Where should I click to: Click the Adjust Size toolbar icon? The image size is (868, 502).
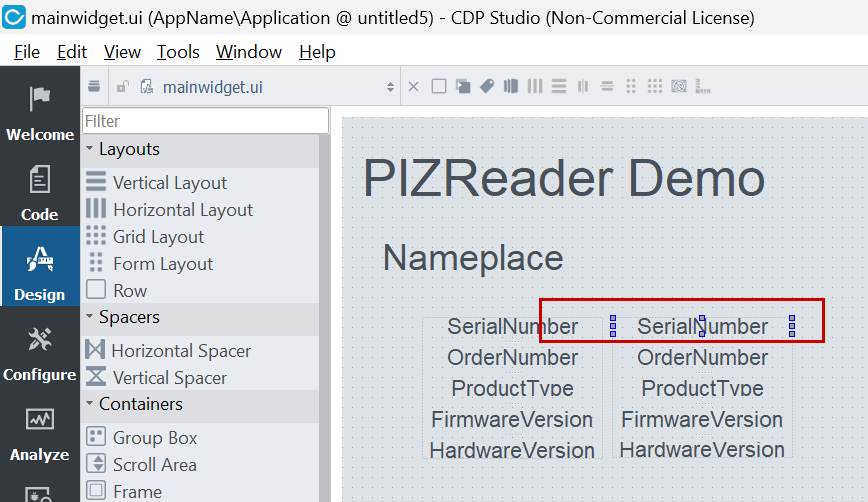(x=703, y=86)
